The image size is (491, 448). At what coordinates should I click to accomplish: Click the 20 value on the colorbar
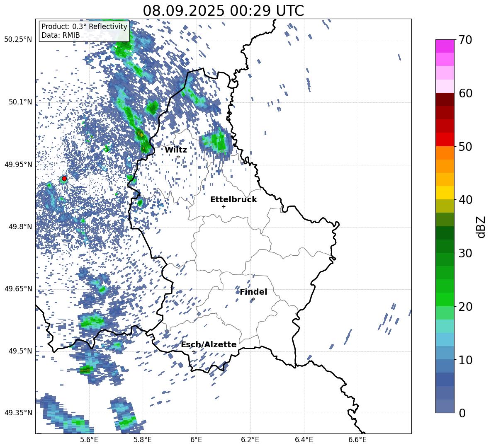465,307
